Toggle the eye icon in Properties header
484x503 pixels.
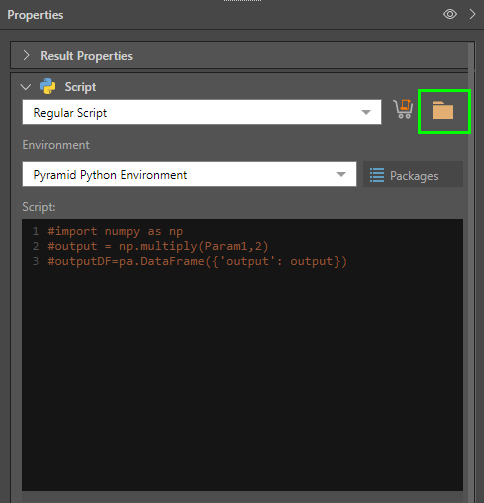pyautogui.click(x=450, y=14)
